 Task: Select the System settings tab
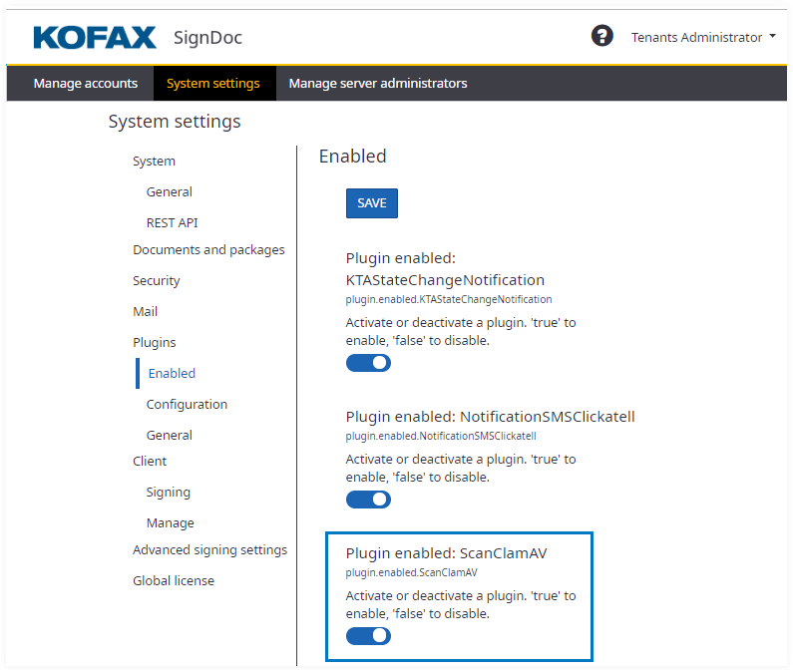(213, 84)
